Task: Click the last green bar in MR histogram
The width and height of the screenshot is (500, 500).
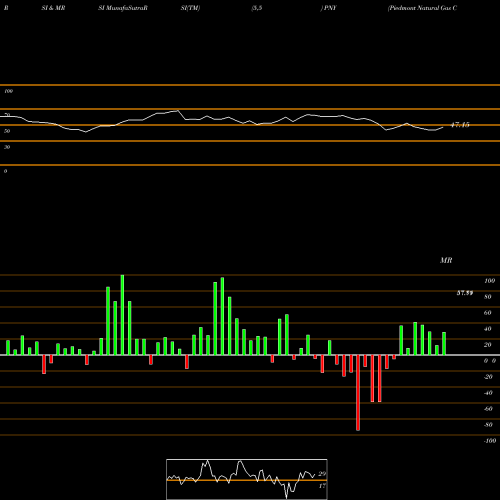Action: click(444, 343)
